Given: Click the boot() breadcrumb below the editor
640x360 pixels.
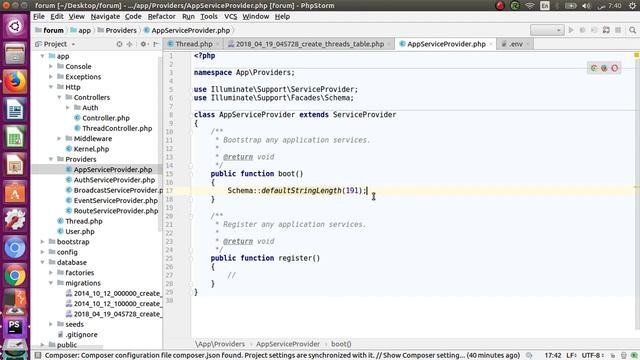Looking at the screenshot, I should pos(341,344).
